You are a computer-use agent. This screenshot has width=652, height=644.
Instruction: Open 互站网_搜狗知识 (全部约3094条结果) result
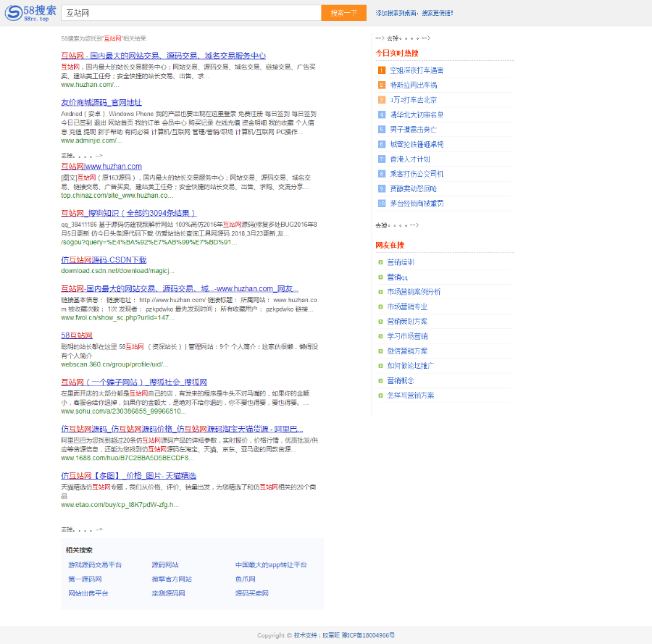(x=128, y=213)
